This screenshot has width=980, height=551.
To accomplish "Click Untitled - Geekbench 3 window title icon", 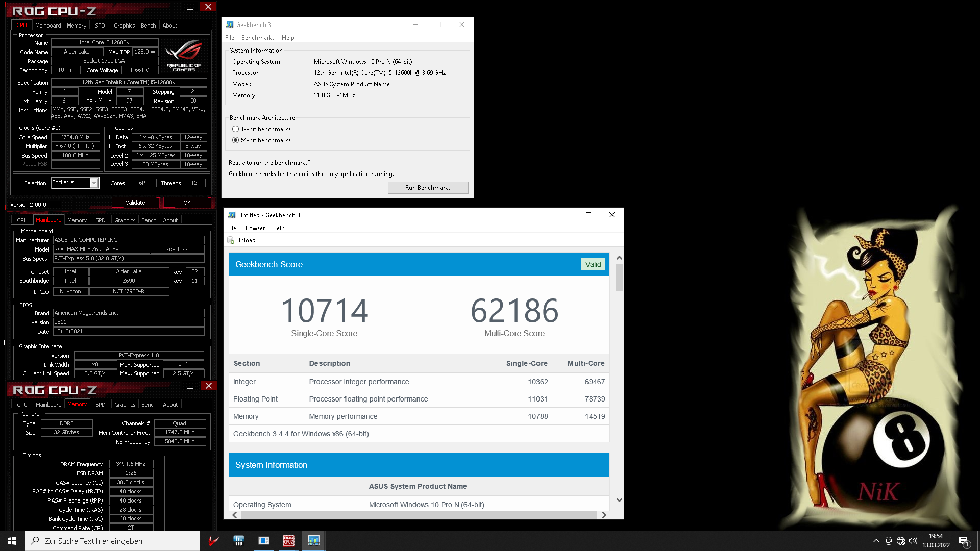I will pyautogui.click(x=232, y=215).
